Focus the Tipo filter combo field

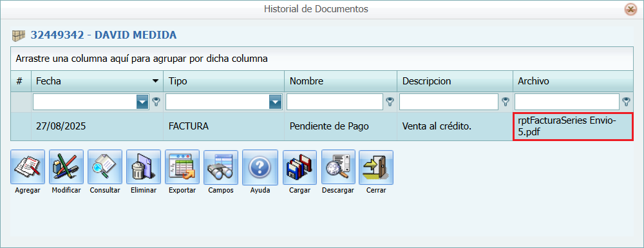click(x=217, y=102)
